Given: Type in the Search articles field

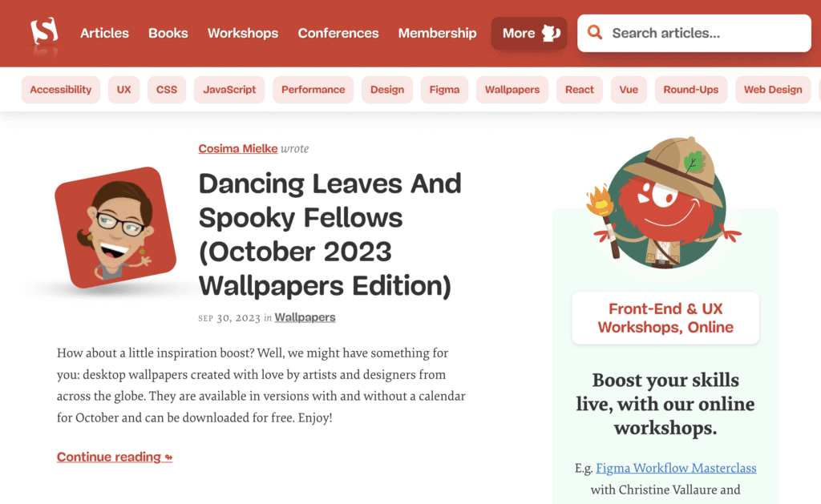Looking at the screenshot, I should pos(706,33).
